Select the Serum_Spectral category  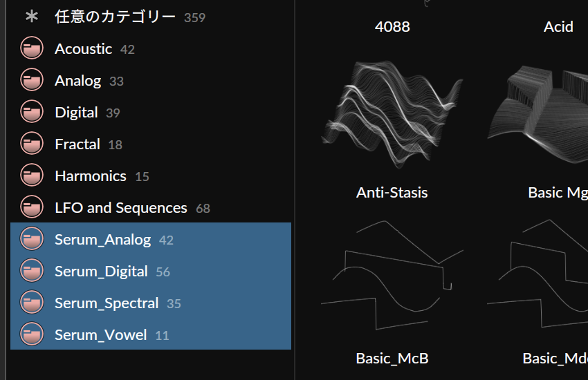click(x=151, y=303)
